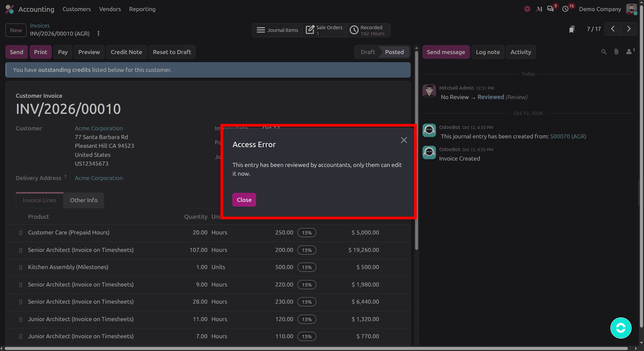
Task: Open Journal Items smart button
Action: (277, 30)
